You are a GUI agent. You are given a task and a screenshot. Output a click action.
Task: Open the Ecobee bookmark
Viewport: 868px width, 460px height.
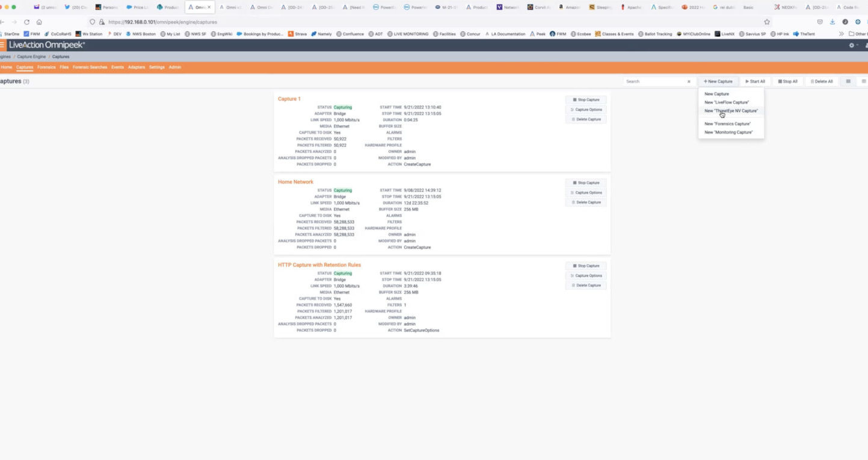582,34
